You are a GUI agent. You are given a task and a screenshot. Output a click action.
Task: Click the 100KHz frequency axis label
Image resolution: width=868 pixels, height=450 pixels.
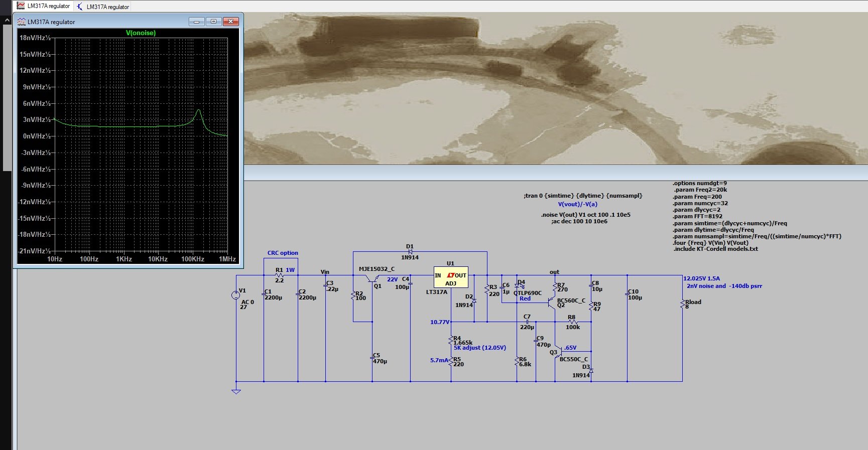coord(193,259)
